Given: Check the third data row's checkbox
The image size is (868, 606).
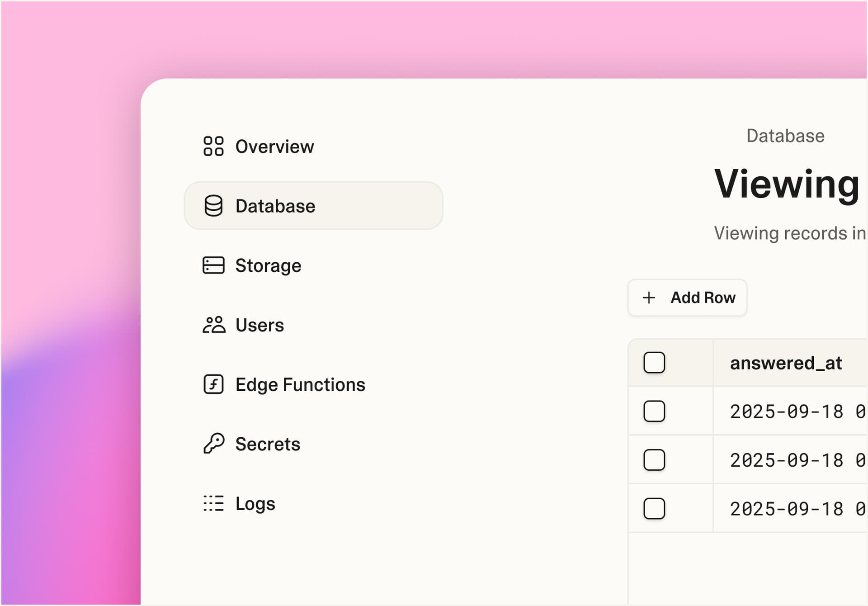Looking at the screenshot, I should pos(654,509).
